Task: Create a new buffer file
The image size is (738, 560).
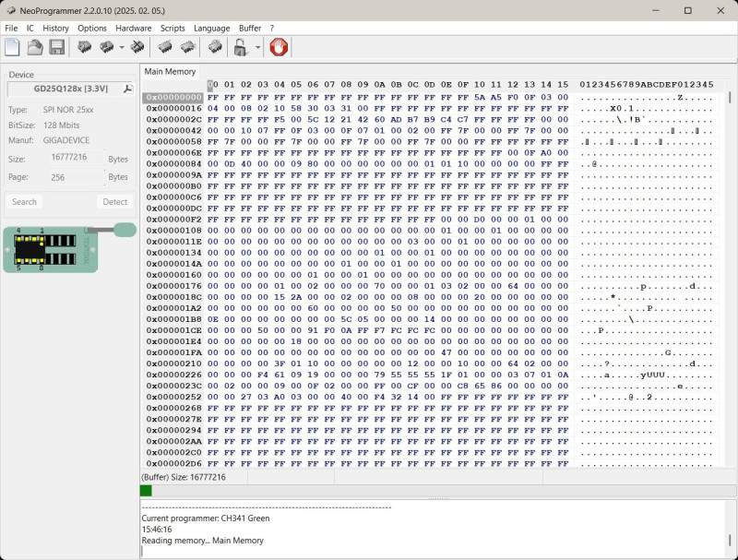Action: point(12,47)
